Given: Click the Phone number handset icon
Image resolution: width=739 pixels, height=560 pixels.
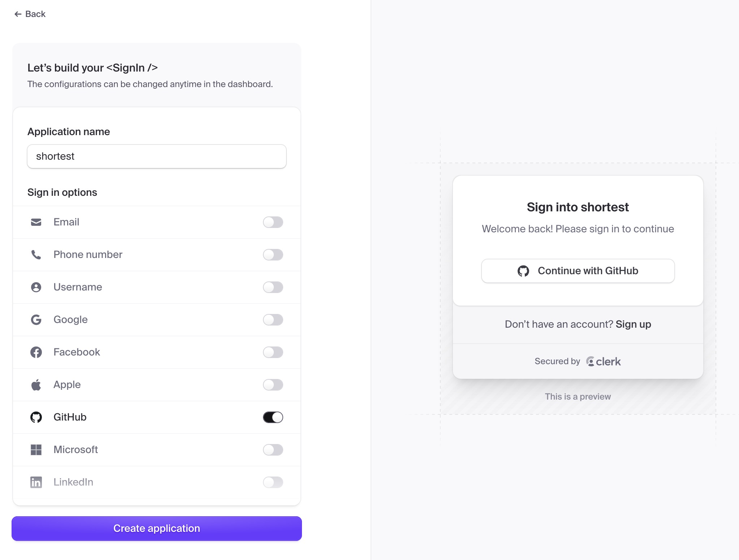Looking at the screenshot, I should [x=36, y=255].
